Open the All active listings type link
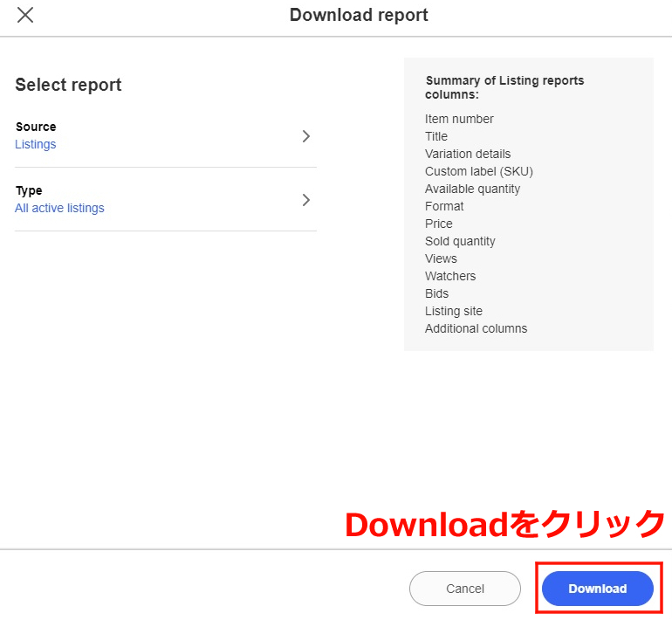672x620 pixels. tap(59, 208)
